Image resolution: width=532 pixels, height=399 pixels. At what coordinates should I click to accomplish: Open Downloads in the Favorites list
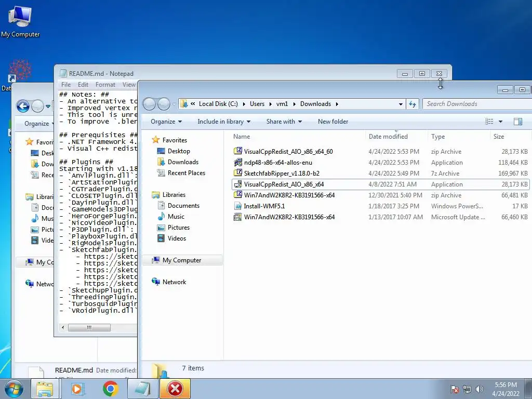coord(183,162)
